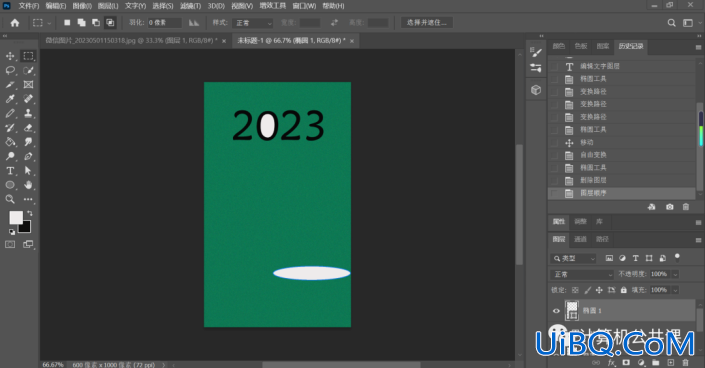This screenshot has height=368, width=705.
Task: Click the foreground color swatch
Action: pos(16,218)
